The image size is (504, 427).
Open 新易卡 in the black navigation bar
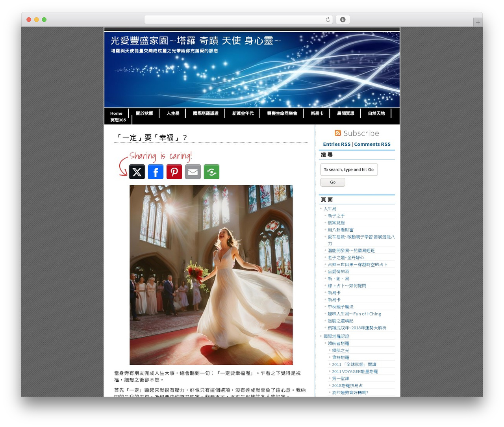tap(317, 113)
